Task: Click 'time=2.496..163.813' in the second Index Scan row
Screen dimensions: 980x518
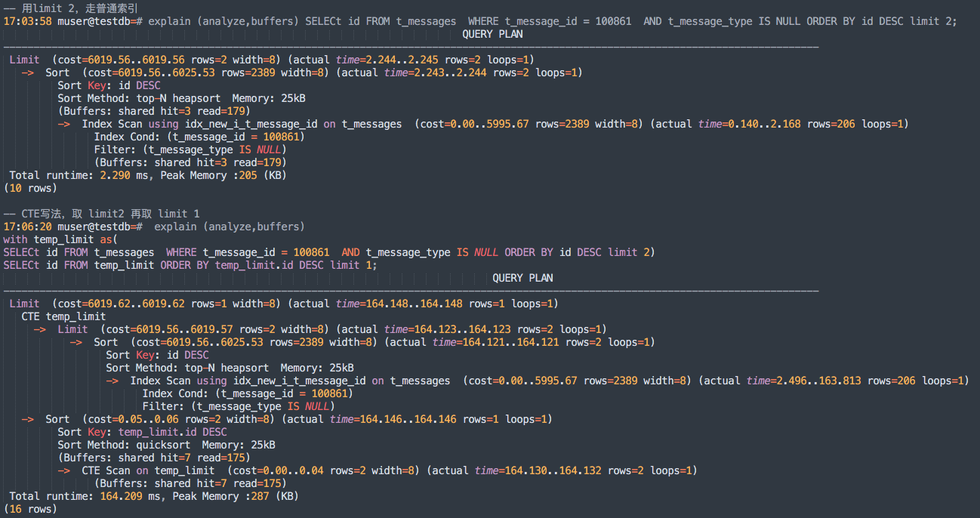Action: [804, 381]
